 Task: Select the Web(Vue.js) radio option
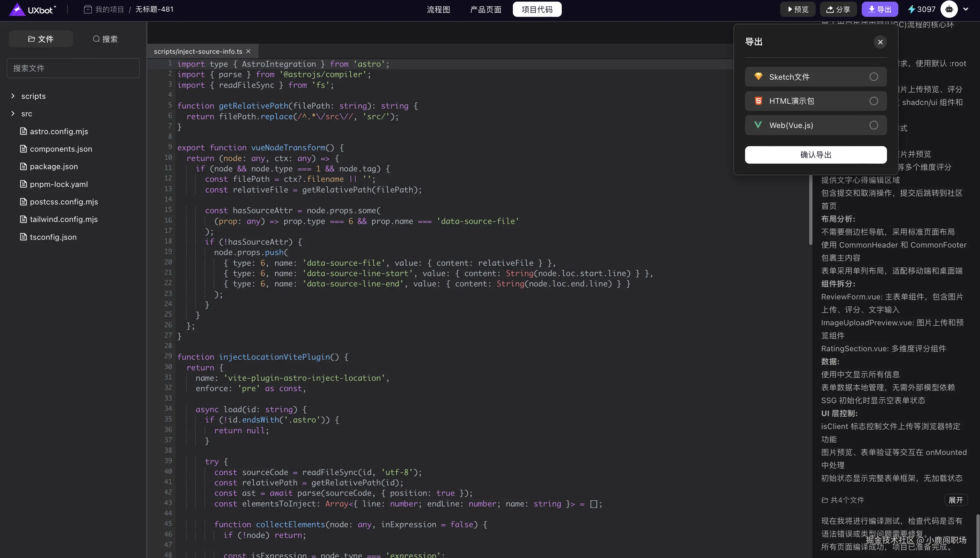tap(873, 125)
